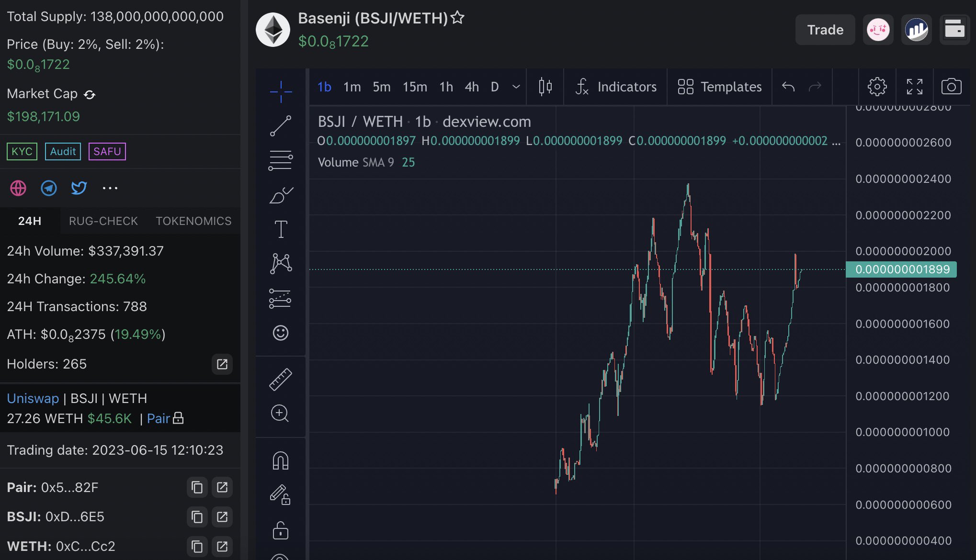This screenshot has height=560, width=976.
Task: Click the KYC badge
Action: tap(22, 151)
